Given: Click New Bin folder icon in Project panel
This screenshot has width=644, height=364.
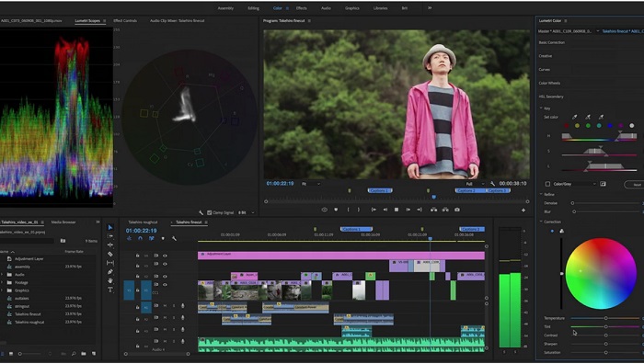Looking at the screenshot, I should [x=84, y=353].
